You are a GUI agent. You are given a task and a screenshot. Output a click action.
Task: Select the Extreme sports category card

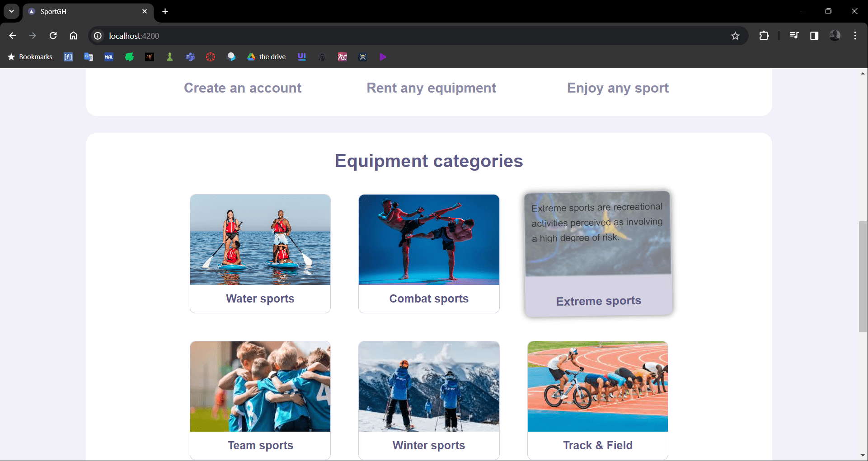[x=598, y=253]
